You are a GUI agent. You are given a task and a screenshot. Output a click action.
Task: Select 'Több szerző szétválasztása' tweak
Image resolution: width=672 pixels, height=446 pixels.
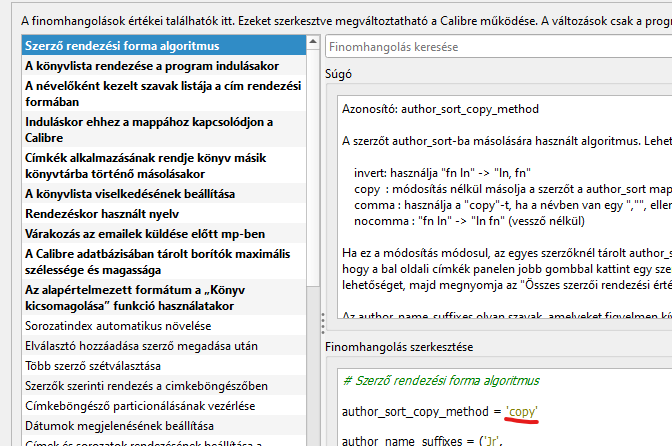[x=164, y=366]
